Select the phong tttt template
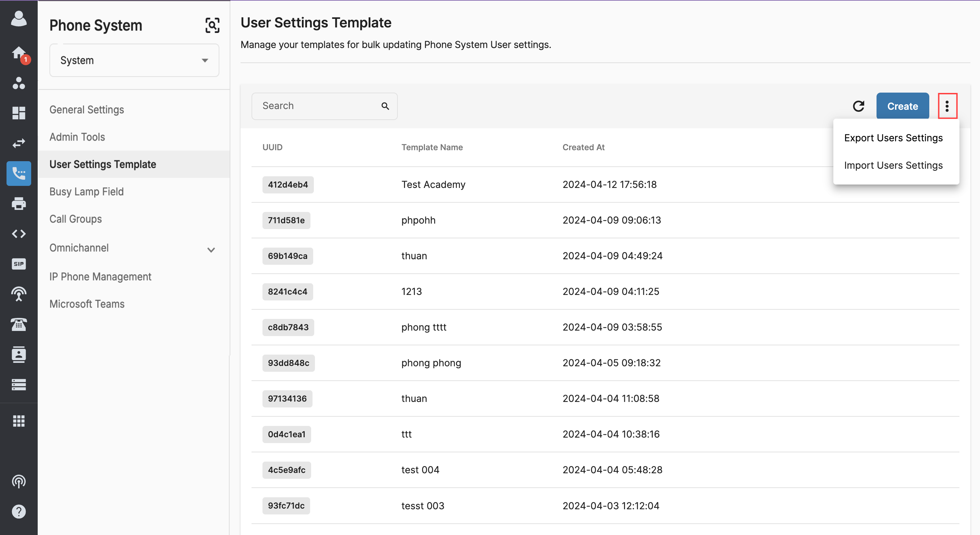Image resolution: width=980 pixels, height=535 pixels. point(424,328)
